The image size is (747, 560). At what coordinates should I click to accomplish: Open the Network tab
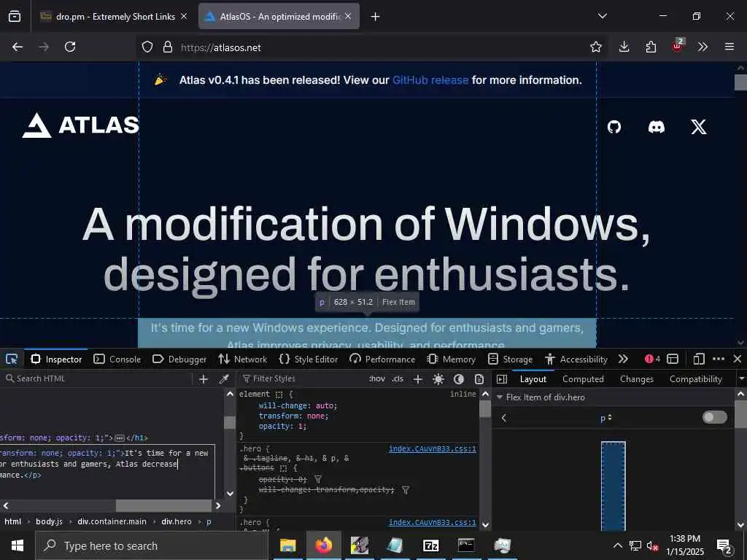[242, 359]
